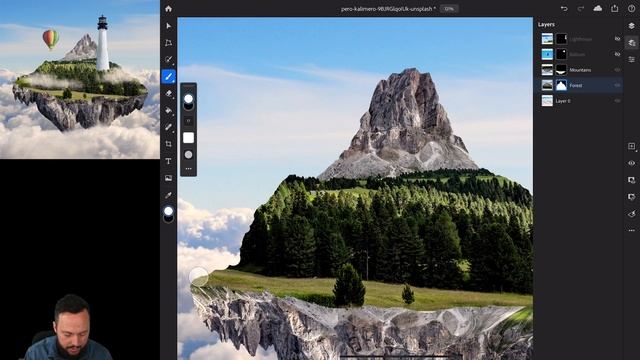Open brush size setting in tool options
This screenshot has width=640, height=360.
pos(189,121)
